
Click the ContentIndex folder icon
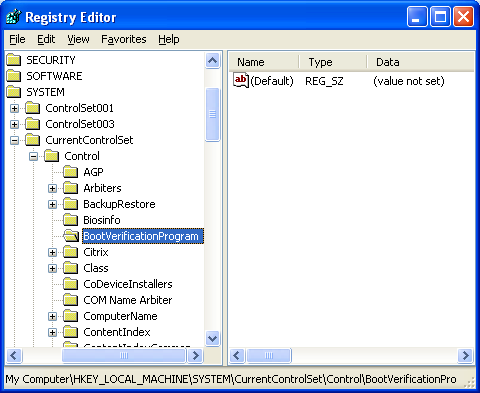(x=71, y=332)
